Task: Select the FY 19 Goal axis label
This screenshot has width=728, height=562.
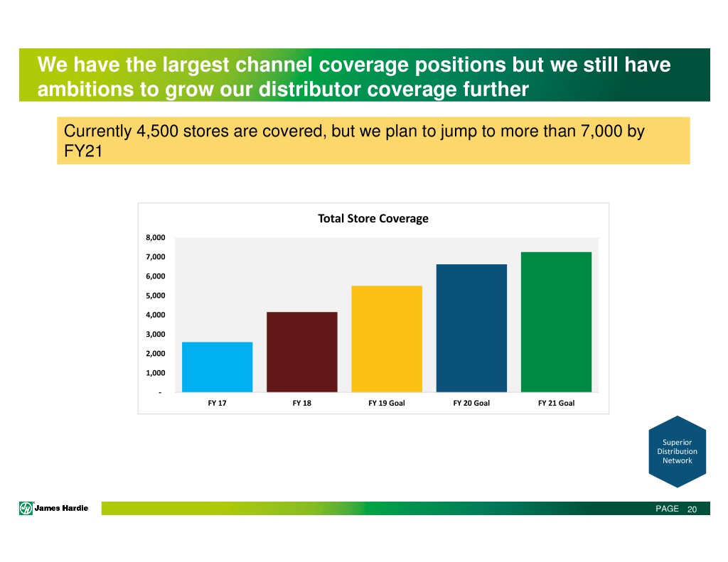Action: (x=387, y=403)
